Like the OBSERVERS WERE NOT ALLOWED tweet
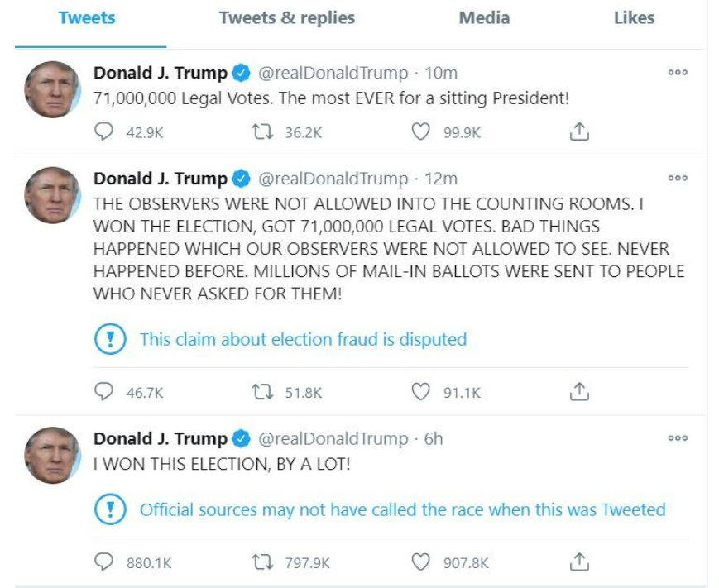 (x=421, y=392)
